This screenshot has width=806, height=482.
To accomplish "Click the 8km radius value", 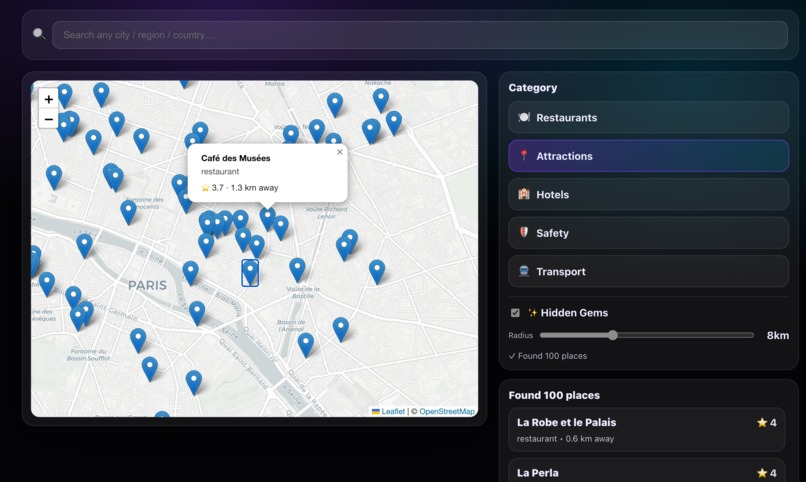I will 778,336.
